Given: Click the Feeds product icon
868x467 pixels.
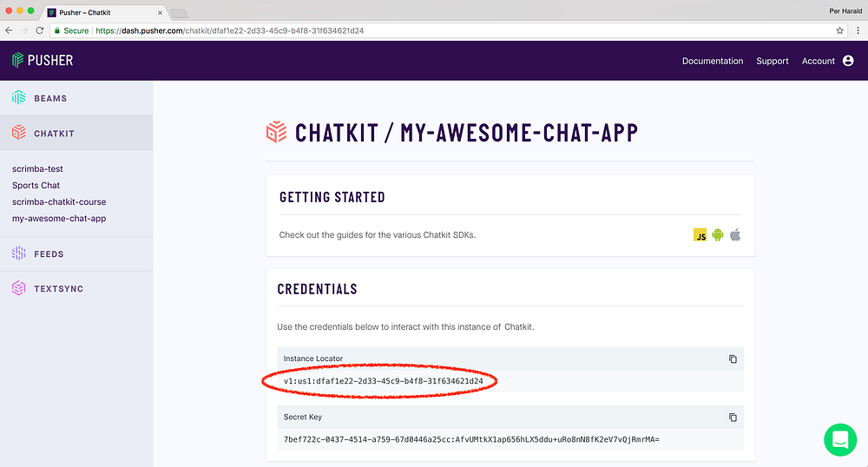Looking at the screenshot, I should point(19,253).
